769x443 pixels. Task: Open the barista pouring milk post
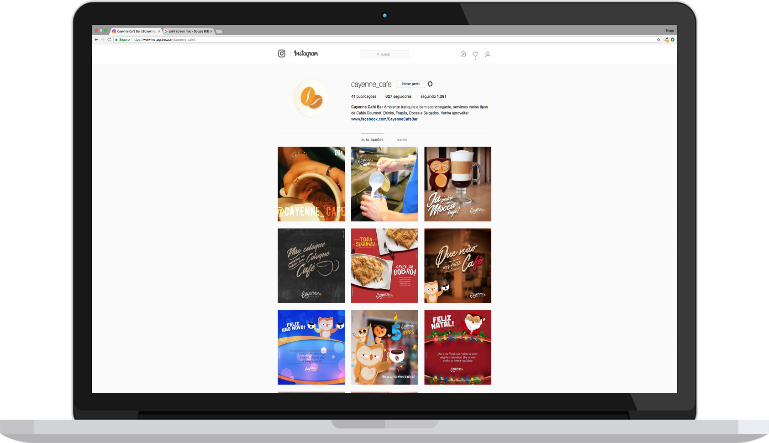tap(384, 184)
